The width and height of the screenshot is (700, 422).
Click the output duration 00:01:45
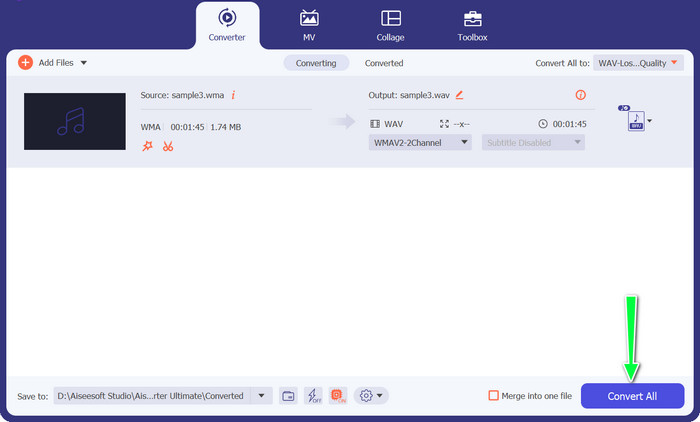570,124
